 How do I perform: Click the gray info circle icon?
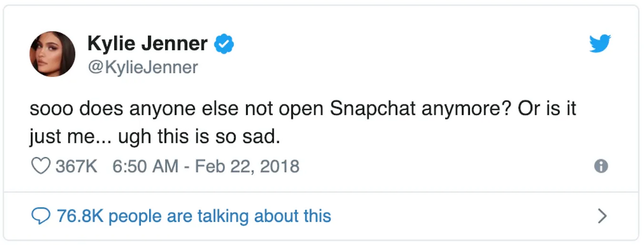[x=601, y=167]
